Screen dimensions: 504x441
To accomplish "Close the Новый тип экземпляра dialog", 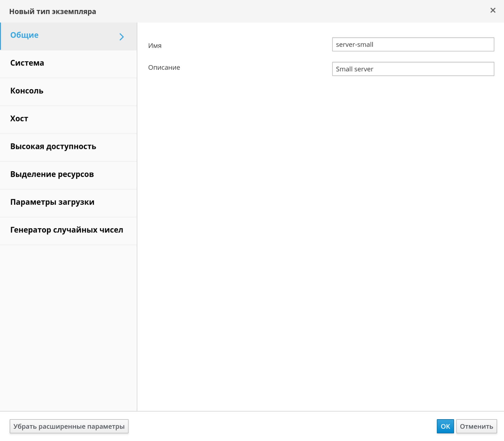I will 492,11.
